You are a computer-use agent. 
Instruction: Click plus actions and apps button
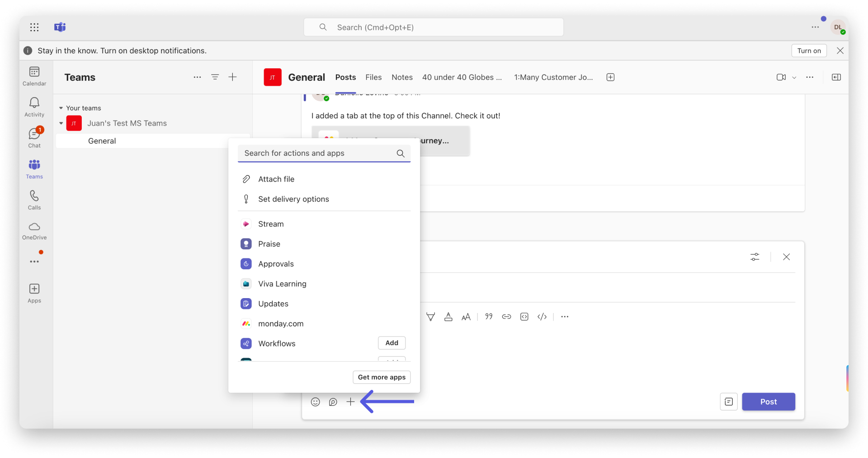[x=350, y=402]
